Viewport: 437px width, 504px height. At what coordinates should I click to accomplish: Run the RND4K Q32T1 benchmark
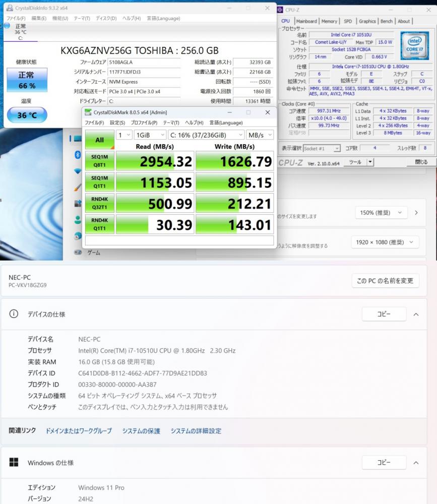(100, 203)
